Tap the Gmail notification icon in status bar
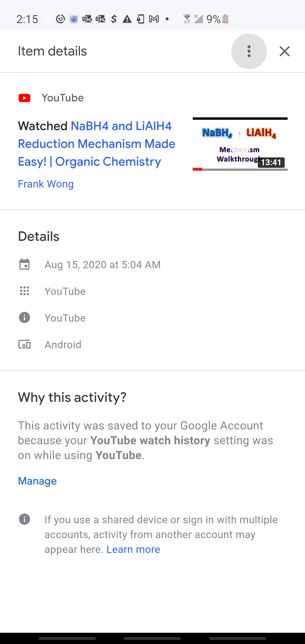This screenshot has height=644, width=305. pos(154,19)
